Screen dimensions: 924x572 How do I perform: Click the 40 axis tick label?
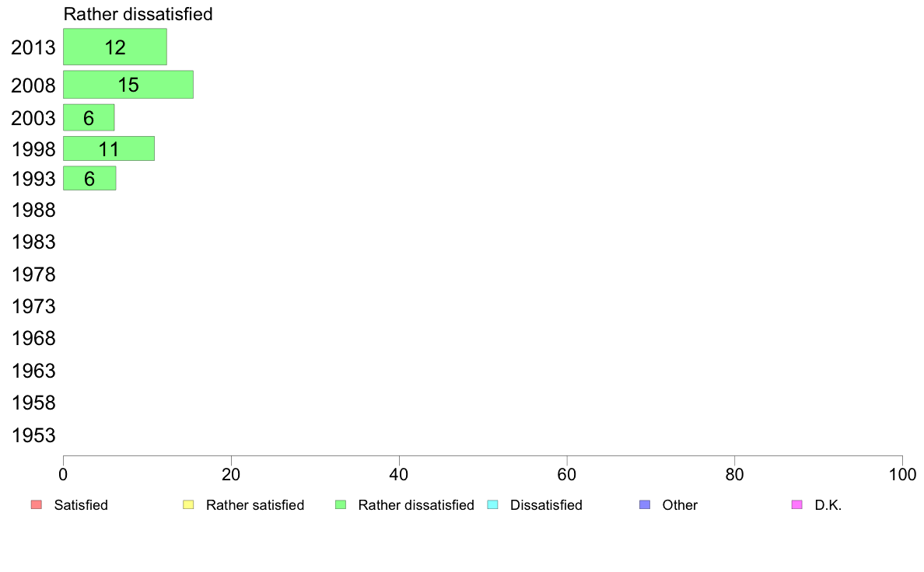399,475
